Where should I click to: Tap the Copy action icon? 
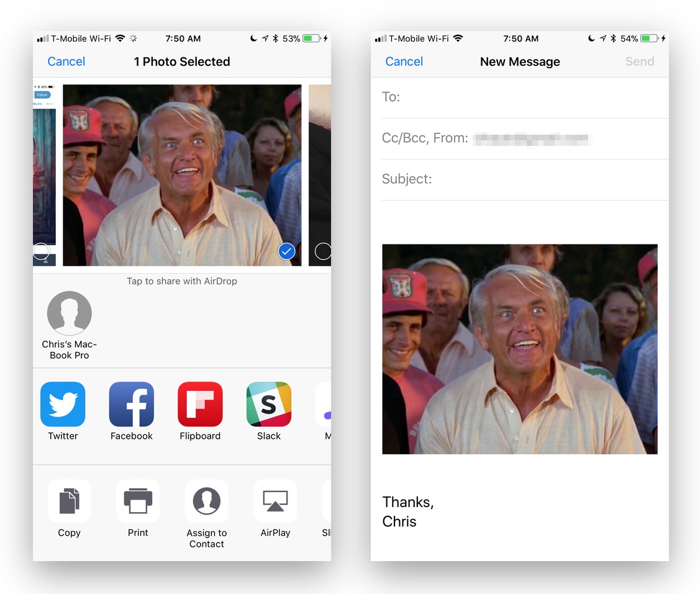pos(69,502)
